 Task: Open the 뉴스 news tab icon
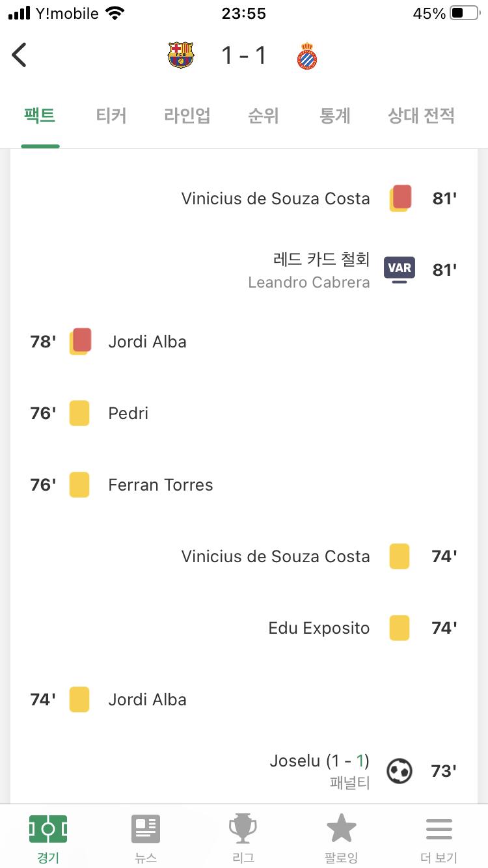click(146, 838)
